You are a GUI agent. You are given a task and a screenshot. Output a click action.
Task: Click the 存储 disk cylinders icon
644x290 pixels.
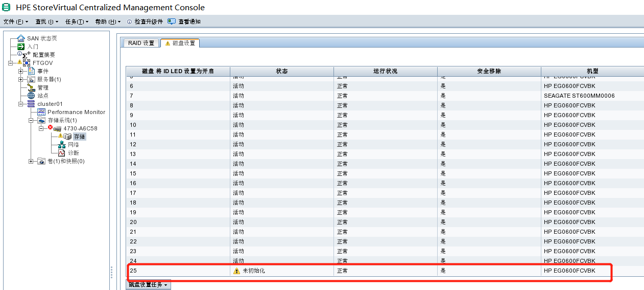coord(67,137)
